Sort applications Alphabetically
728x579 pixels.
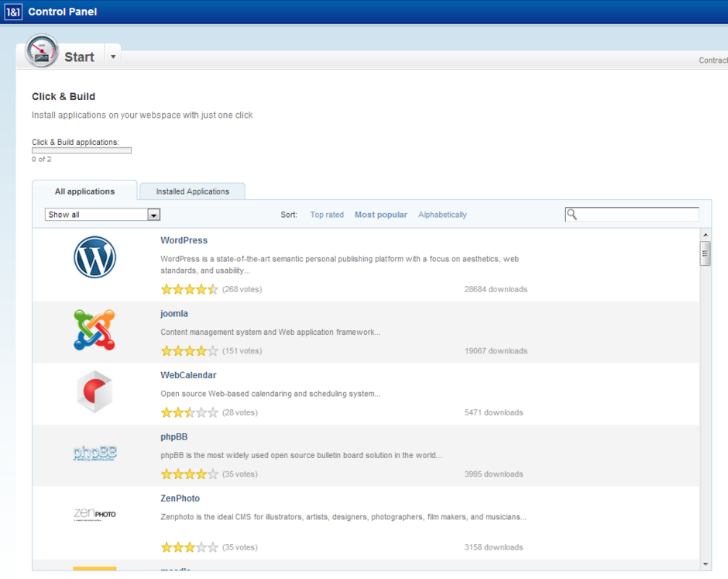pos(442,215)
